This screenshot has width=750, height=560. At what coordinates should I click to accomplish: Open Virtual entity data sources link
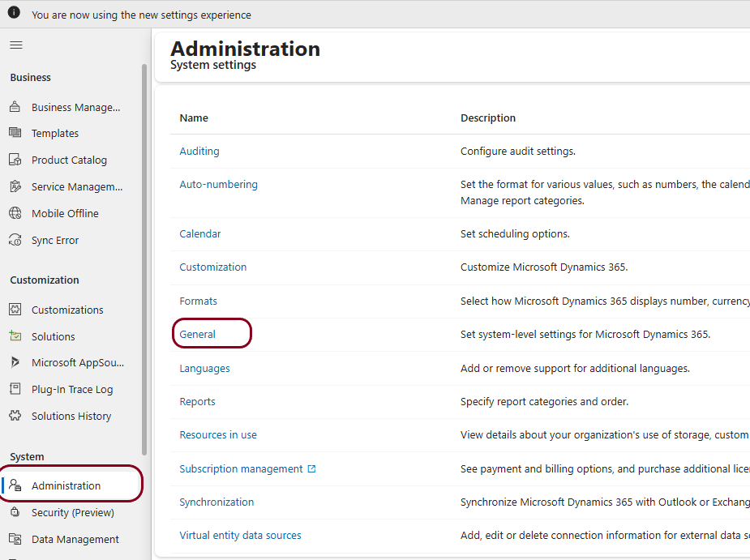[240, 535]
